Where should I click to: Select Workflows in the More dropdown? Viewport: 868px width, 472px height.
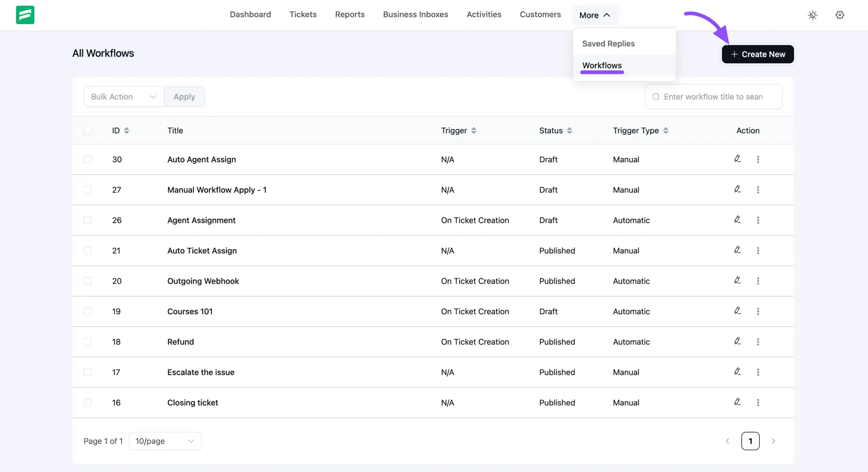(624, 65)
